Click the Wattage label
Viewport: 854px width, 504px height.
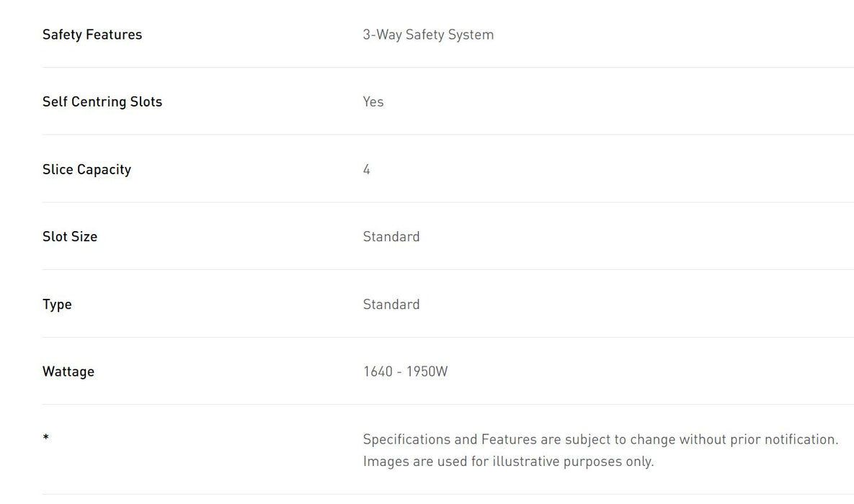68,372
